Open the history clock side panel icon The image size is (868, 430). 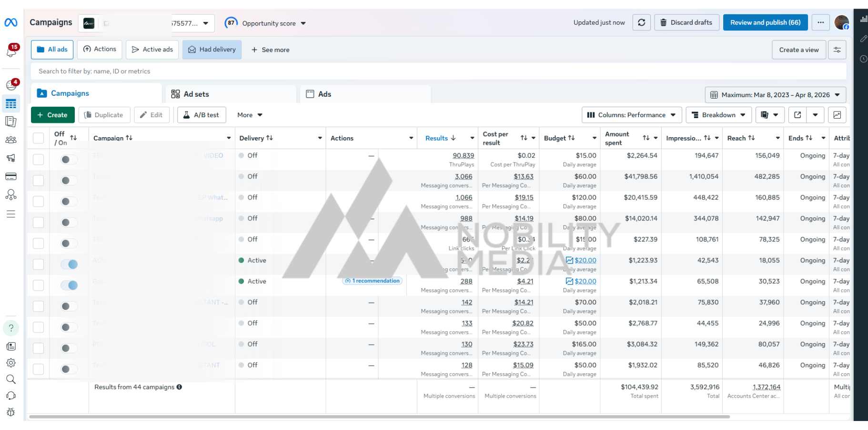(x=863, y=59)
